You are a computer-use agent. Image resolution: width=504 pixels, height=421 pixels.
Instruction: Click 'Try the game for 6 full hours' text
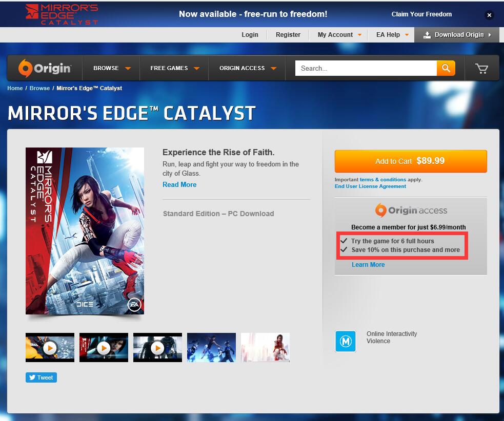[392, 241]
